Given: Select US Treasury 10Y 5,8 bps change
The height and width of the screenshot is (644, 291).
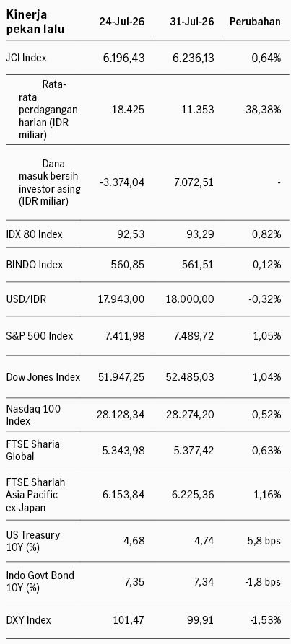Looking at the screenshot, I should point(262,541).
